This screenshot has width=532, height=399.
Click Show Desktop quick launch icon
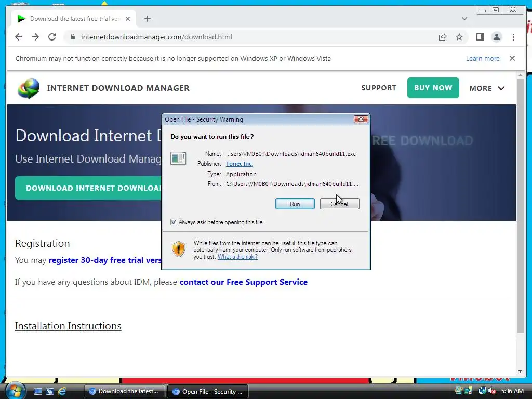[x=38, y=392]
